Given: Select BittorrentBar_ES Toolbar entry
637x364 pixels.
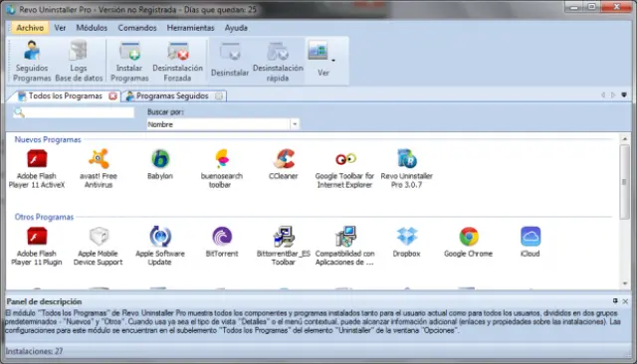Looking at the screenshot, I should [283, 247].
